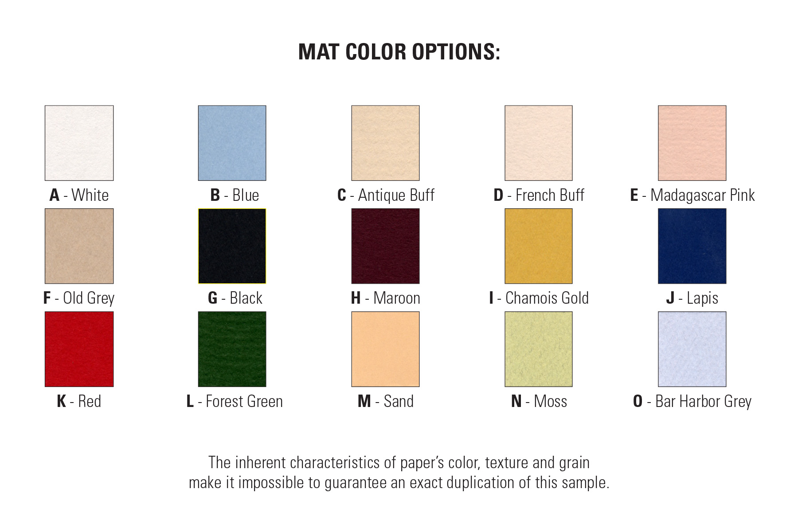
Task: Choose the Black mat color square
Action: click(x=232, y=246)
